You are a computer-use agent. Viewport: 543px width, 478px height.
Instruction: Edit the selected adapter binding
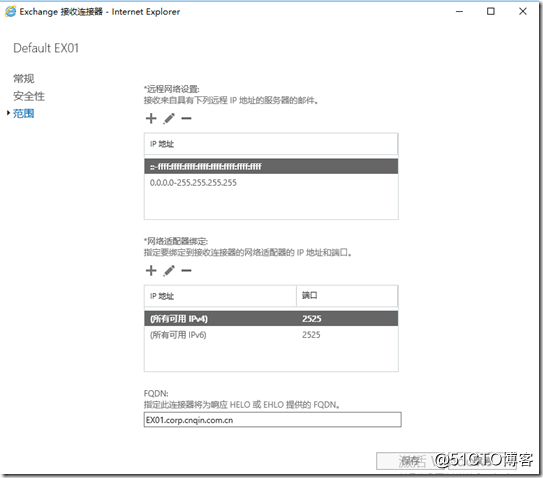(x=169, y=271)
